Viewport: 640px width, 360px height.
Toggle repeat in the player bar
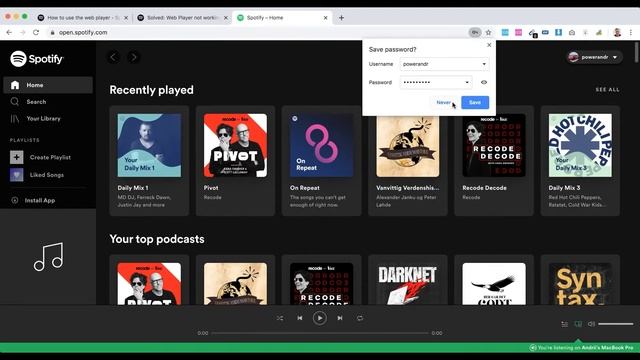tap(360, 318)
